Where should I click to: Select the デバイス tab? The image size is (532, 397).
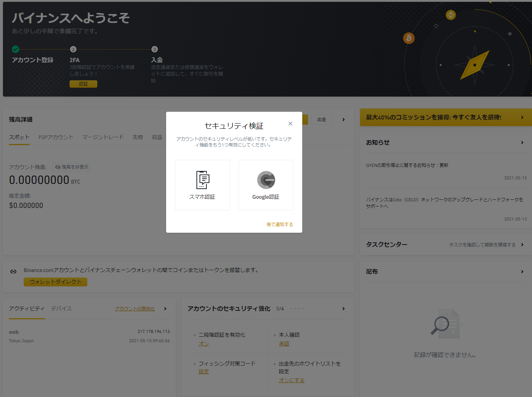pos(61,309)
